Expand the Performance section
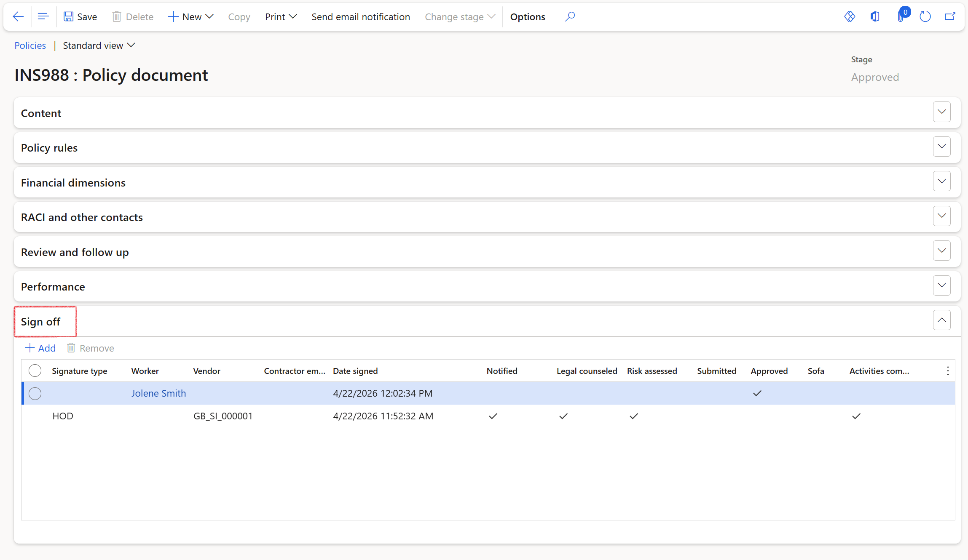This screenshot has height=560, width=968. click(x=942, y=285)
